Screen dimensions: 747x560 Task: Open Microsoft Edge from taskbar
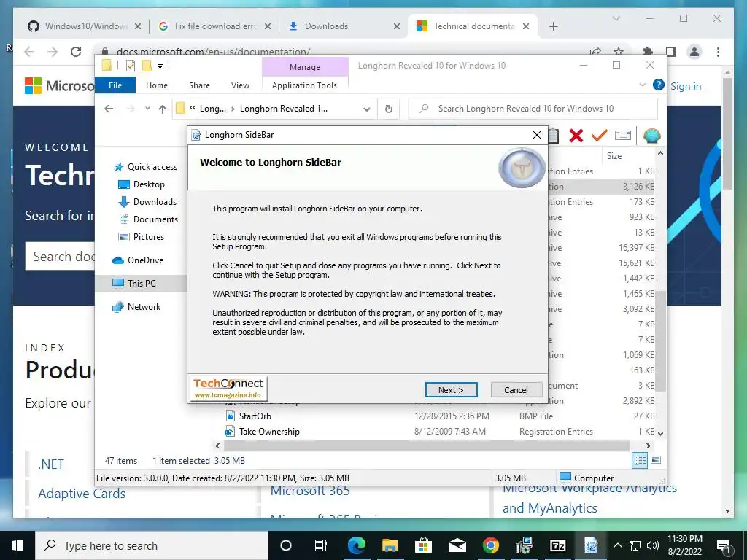tap(356, 545)
